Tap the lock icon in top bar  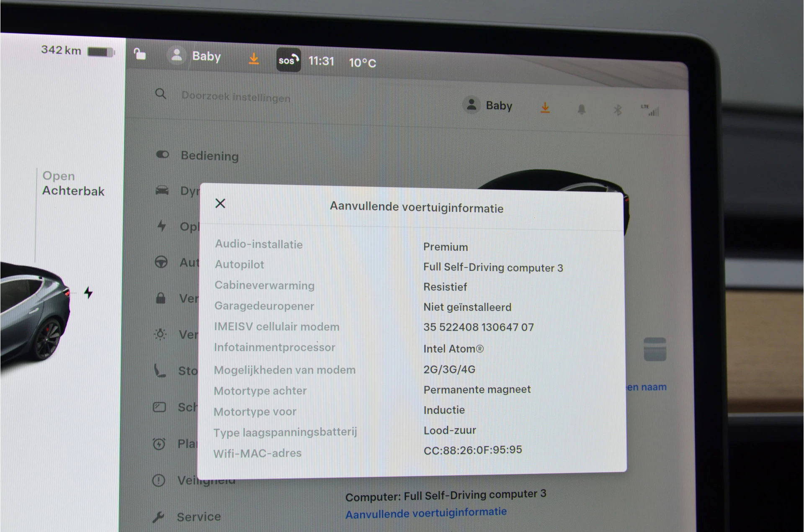pyautogui.click(x=140, y=54)
